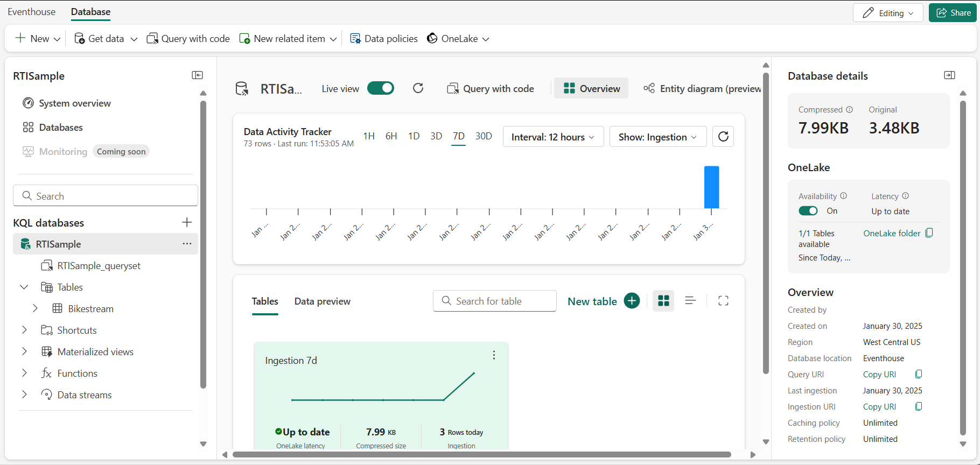Open the RTISample_queryset item
Image resolution: width=980 pixels, height=465 pixels.
[90, 266]
